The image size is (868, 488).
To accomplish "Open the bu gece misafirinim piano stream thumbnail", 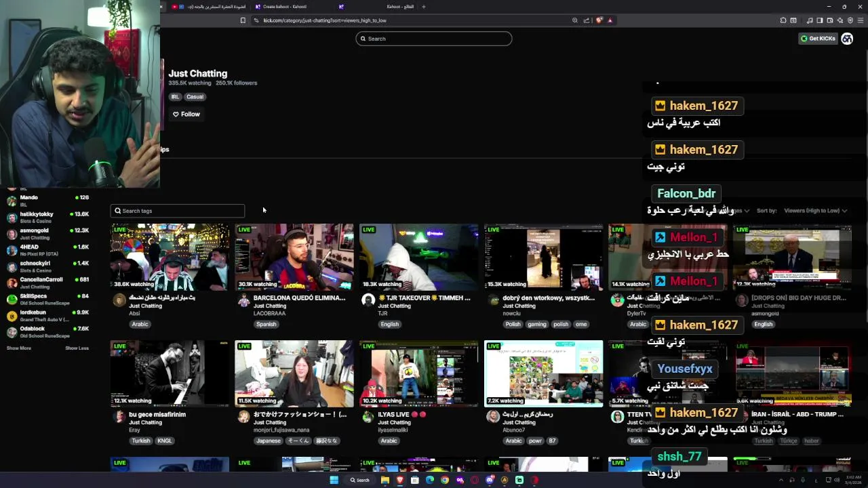I will pos(170,373).
